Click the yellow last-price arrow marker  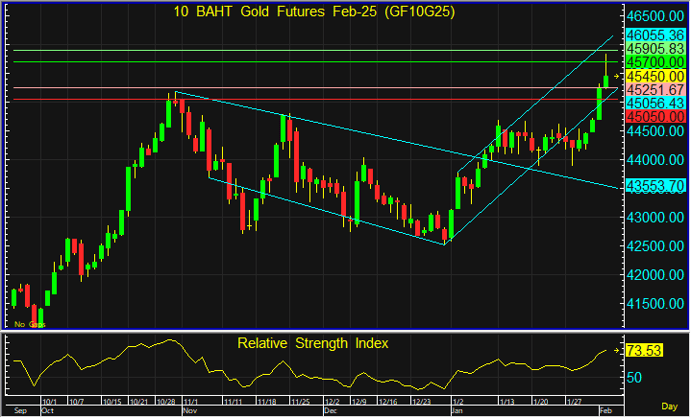(x=618, y=76)
